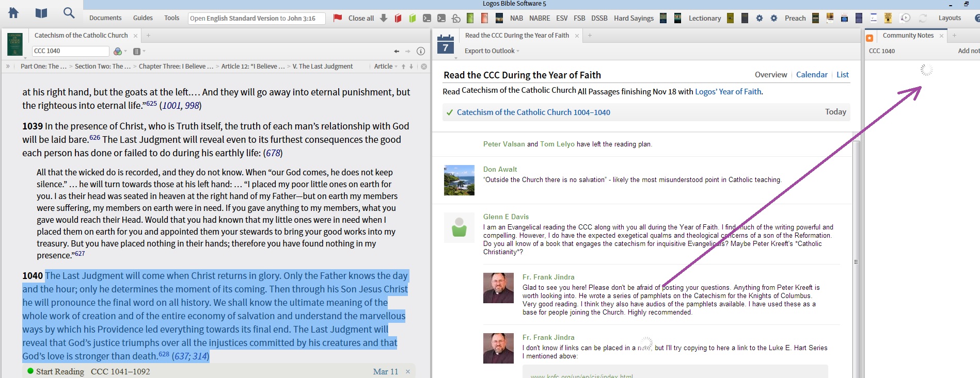Viewport: 980px width, 378px height.
Task: Click footnote 628 in paragraph 1040
Action: pos(164,354)
